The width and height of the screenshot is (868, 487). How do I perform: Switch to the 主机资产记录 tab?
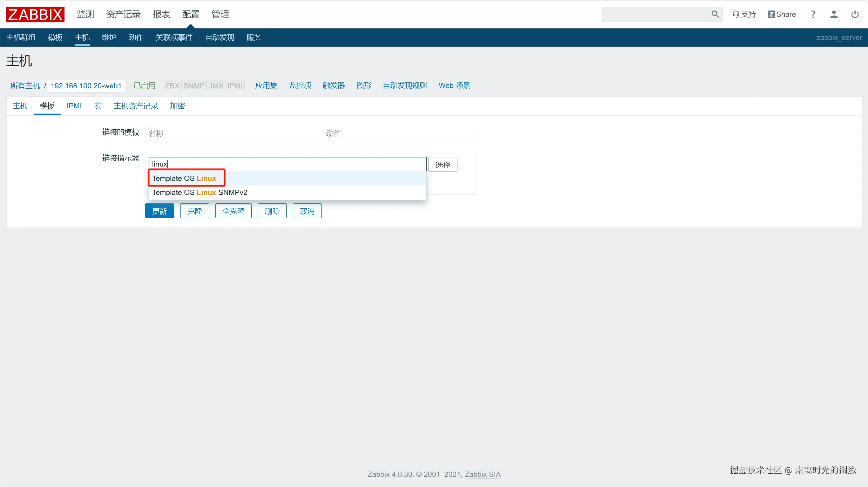(x=136, y=106)
